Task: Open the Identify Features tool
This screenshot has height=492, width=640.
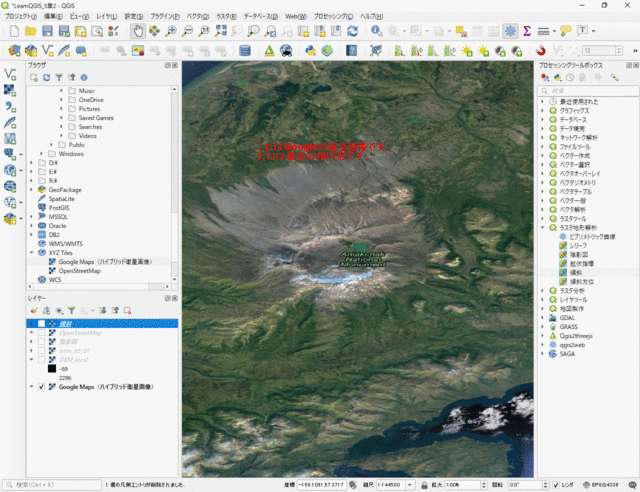Action: pyautogui.click(x=376, y=31)
